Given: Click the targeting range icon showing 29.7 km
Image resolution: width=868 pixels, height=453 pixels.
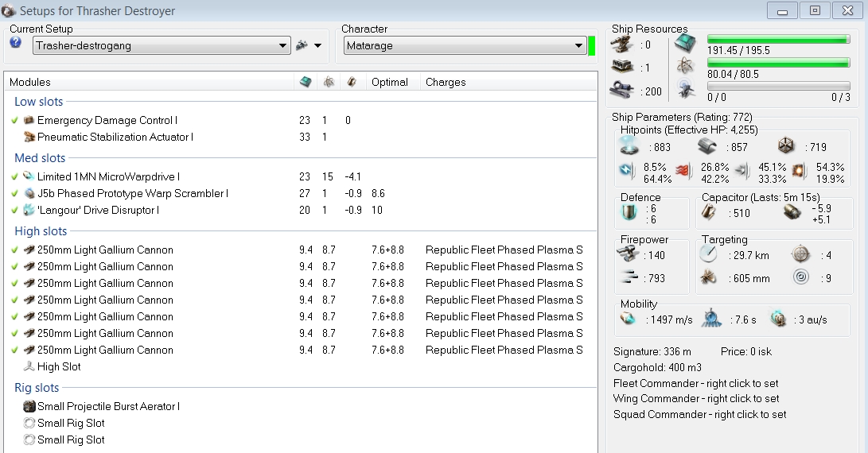Looking at the screenshot, I should [708, 254].
